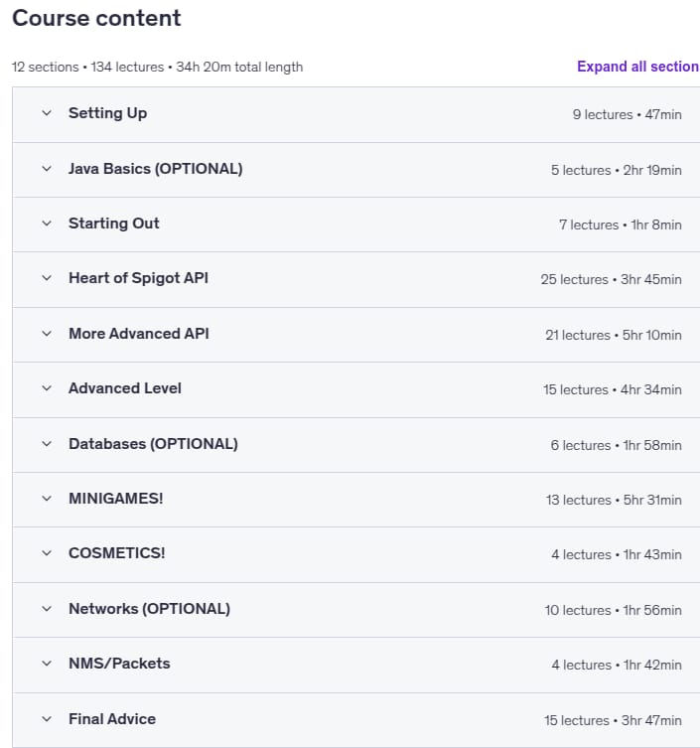Image resolution: width=700 pixels, height=748 pixels.
Task: Click the Final Advice chevron icon
Action: pos(47,719)
